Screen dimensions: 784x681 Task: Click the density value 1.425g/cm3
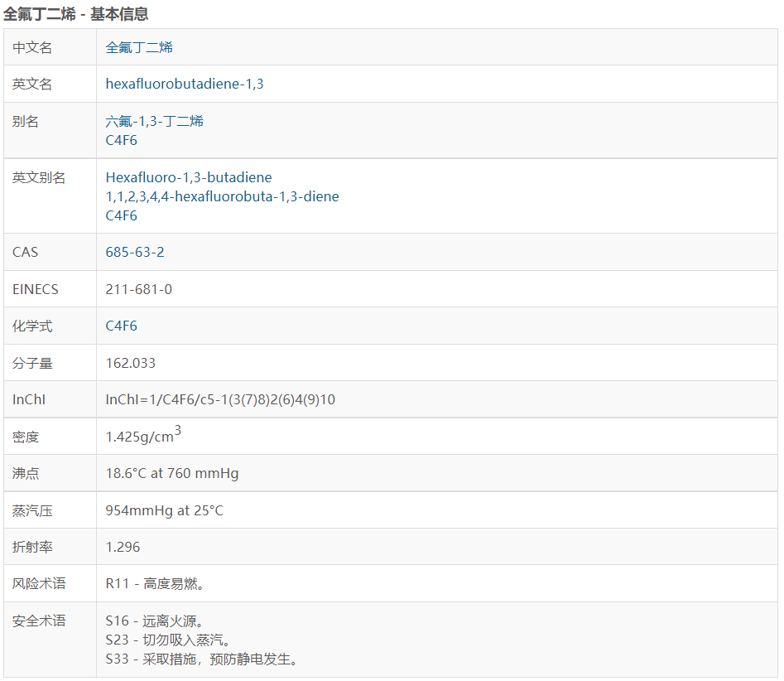coord(142,436)
